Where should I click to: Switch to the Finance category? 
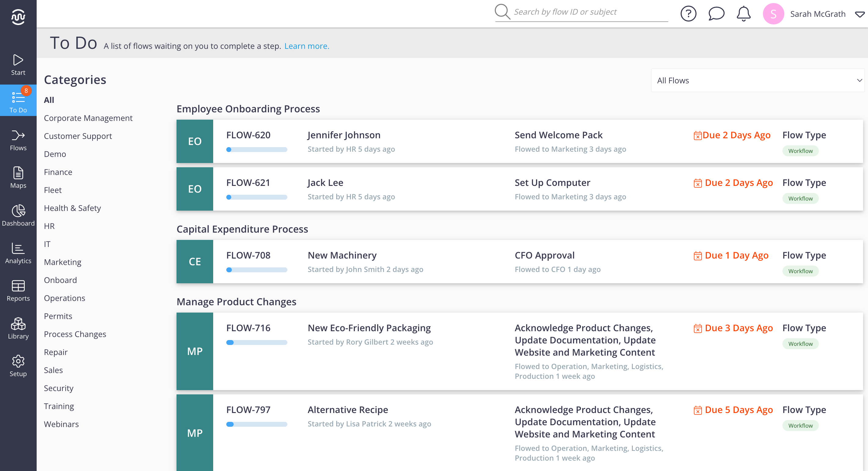coord(58,172)
